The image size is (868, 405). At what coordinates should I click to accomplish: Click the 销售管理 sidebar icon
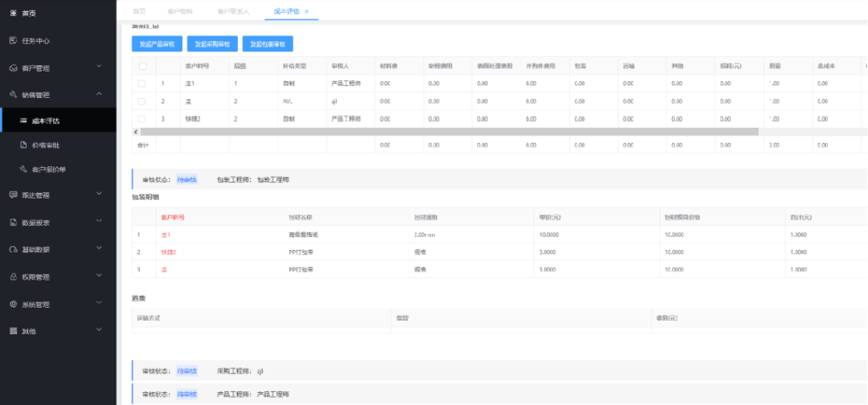coord(14,95)
